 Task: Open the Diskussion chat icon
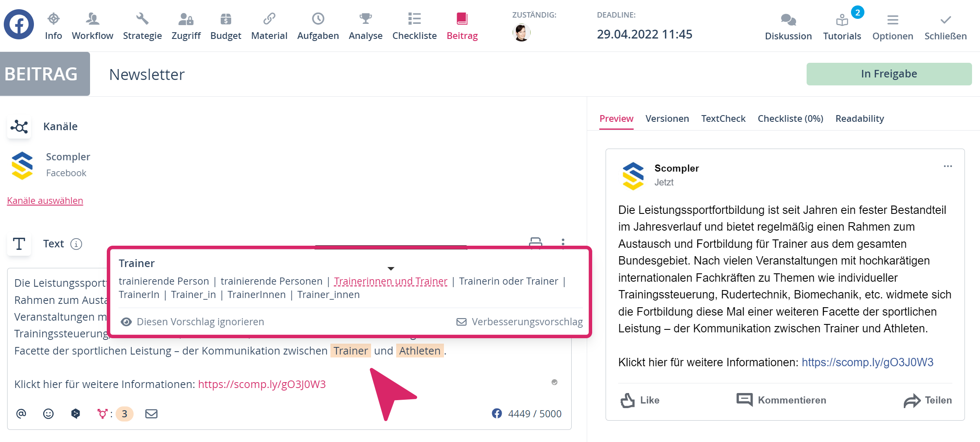pyautogui.click(x=788, y=20)
